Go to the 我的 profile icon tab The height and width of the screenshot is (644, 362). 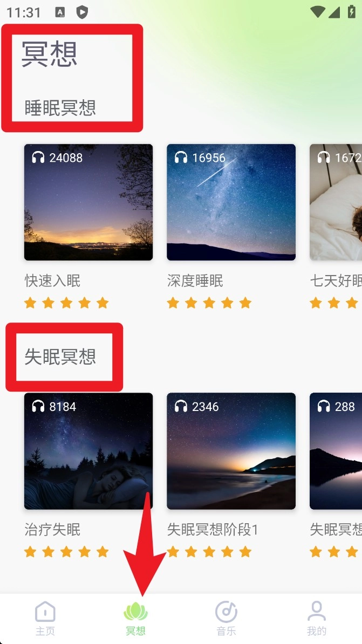pos(316,611)
